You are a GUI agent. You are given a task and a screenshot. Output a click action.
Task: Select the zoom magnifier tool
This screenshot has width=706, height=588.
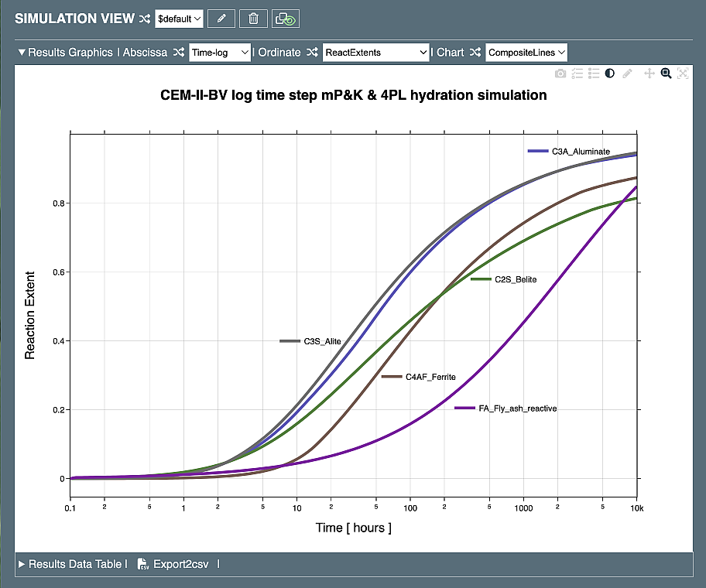(x=666, y=73)
